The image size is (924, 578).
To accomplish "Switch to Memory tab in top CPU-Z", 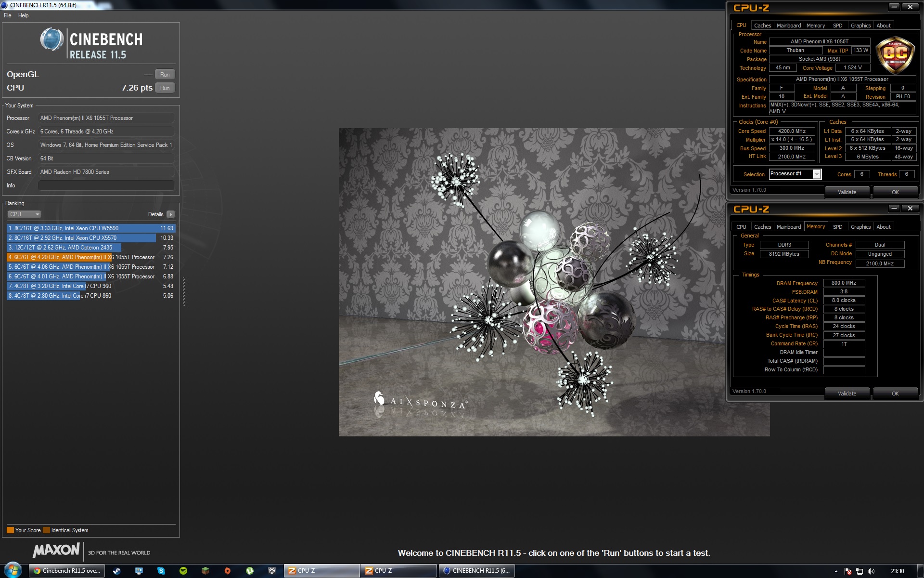I will [x=816, y=26].
